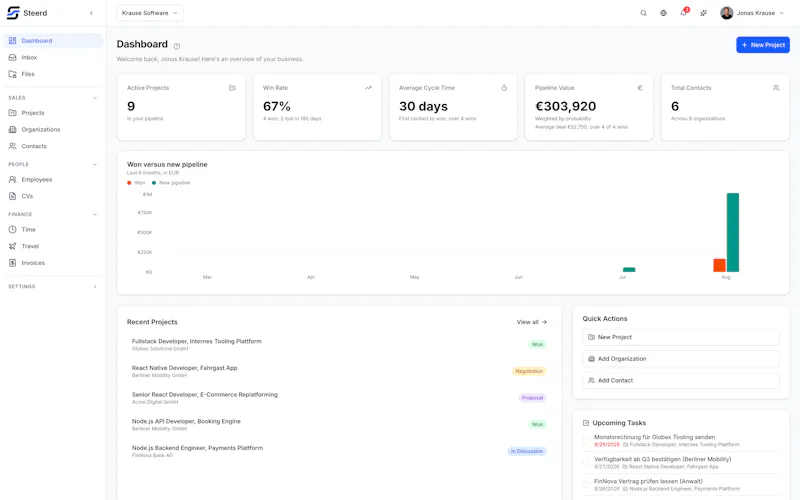Click the blue New Project button
This screenshot has height=500, width=800.
pos(763,45)
